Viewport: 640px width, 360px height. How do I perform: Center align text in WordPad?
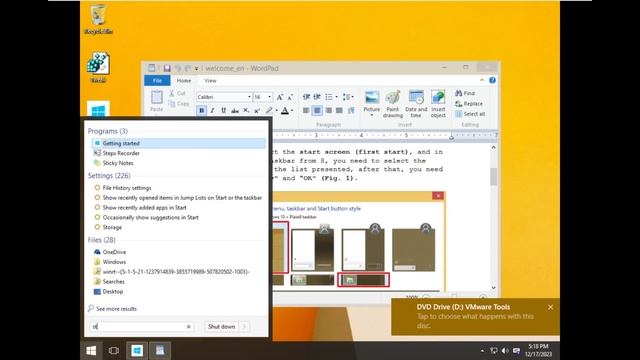pos(317,110)
